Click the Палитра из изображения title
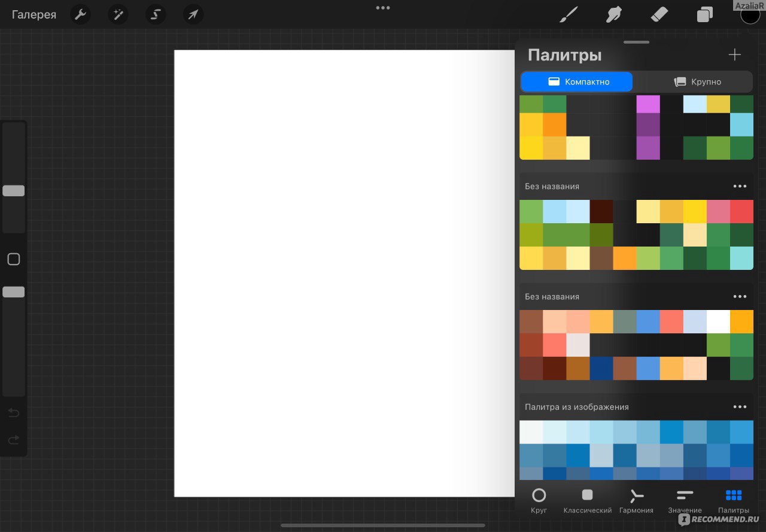Image resolution: width=766 pixels, height=532 pixels. coord(577,407)
